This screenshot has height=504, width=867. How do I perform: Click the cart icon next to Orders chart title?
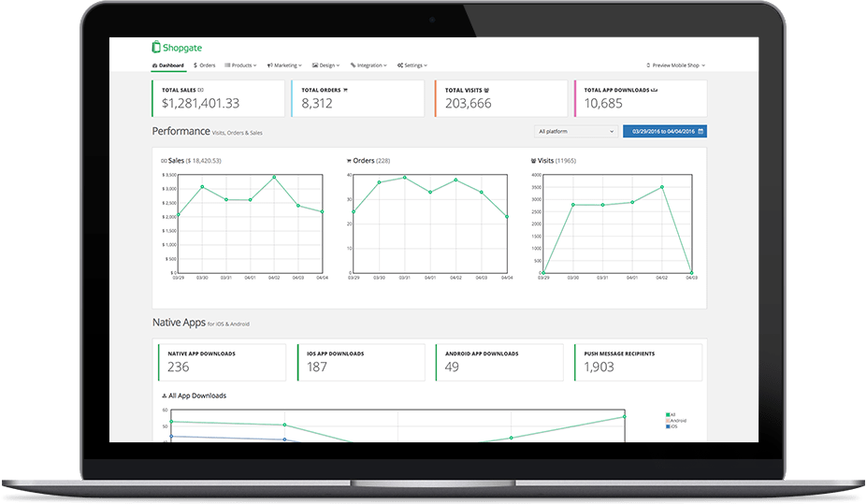tap(349, 161)
